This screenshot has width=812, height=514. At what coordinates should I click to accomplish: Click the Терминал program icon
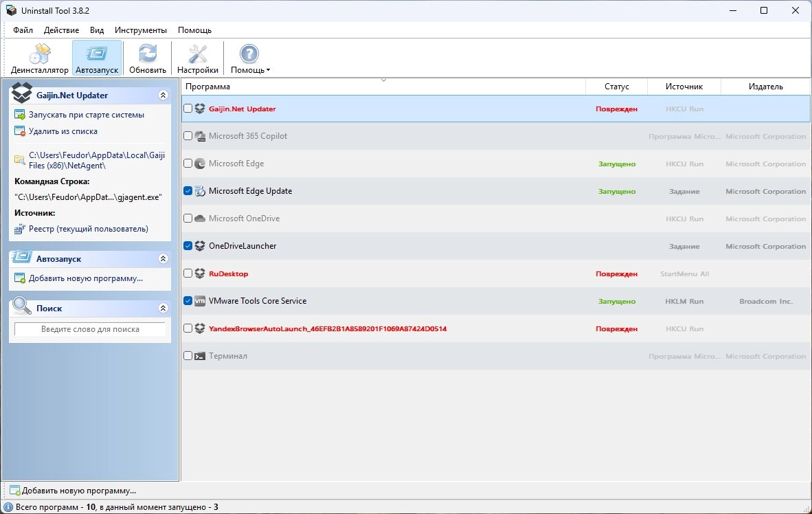click(x=200, y=356)
